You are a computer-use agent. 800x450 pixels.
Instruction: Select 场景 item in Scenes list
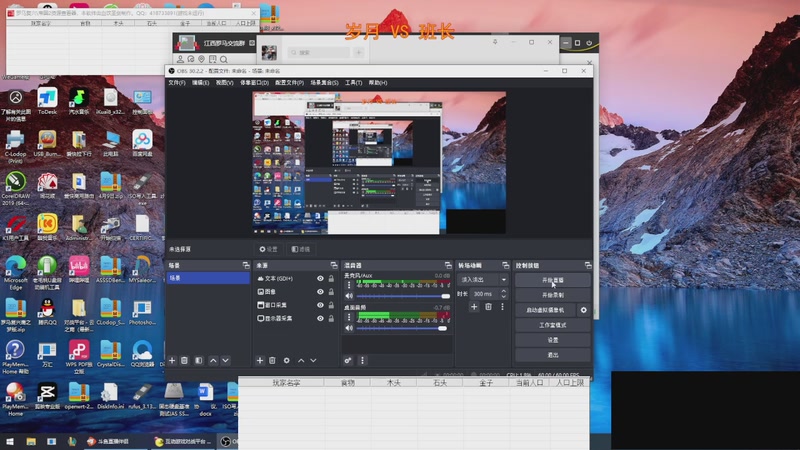pos(208,278)
